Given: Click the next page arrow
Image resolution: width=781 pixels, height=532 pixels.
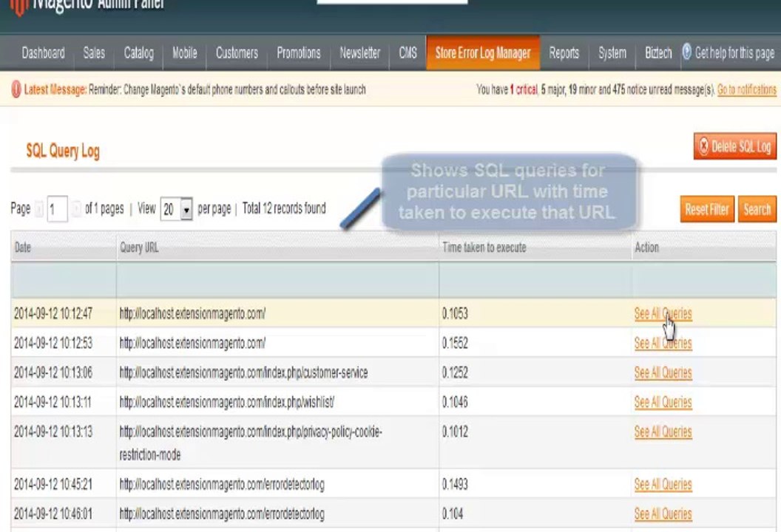Looking at the screenshot, I should pyautogui.click(x=76, y=209).
